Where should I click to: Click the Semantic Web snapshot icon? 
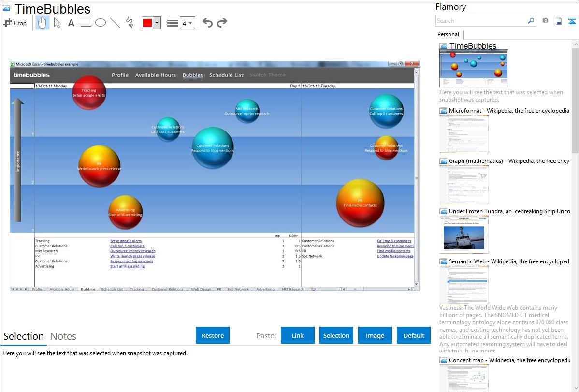[443, 261]
